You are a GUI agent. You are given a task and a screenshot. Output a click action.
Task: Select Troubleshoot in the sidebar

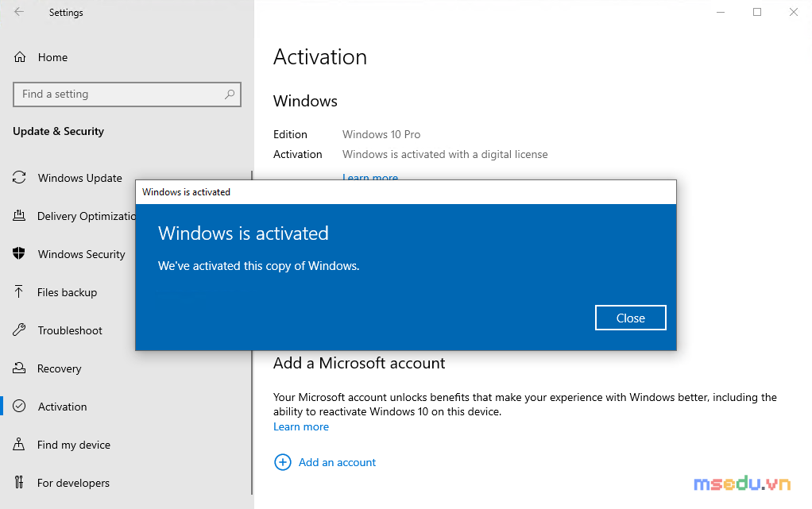point(70,330)
